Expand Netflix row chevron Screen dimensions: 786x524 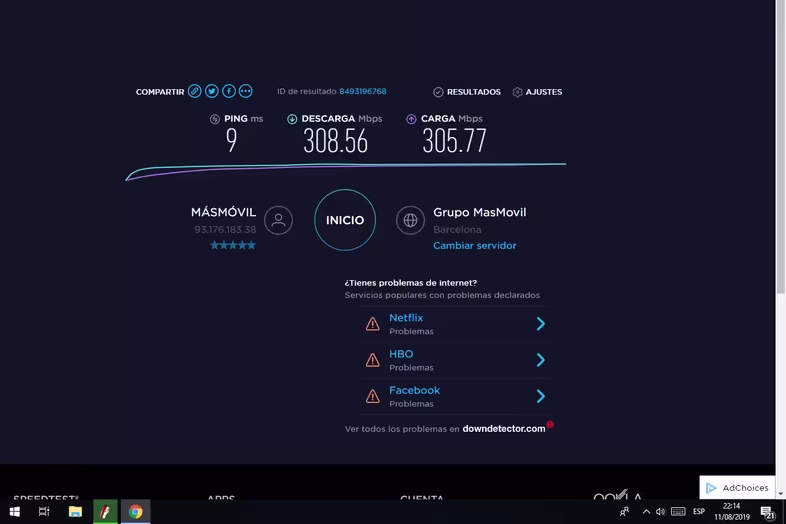tap(540, 324)
